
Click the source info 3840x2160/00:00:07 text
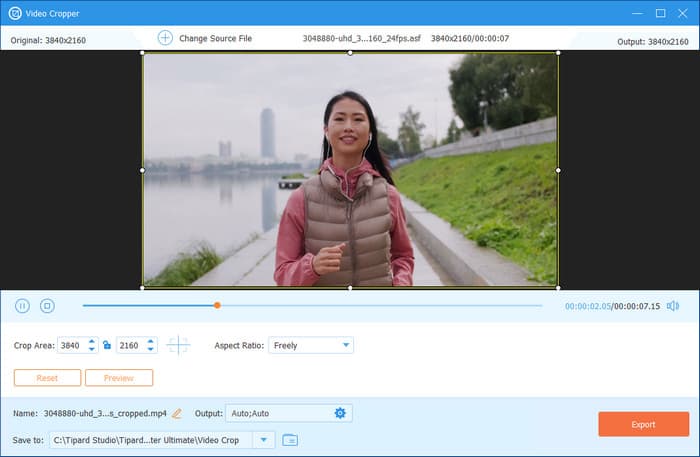click(x=470, y=38)
